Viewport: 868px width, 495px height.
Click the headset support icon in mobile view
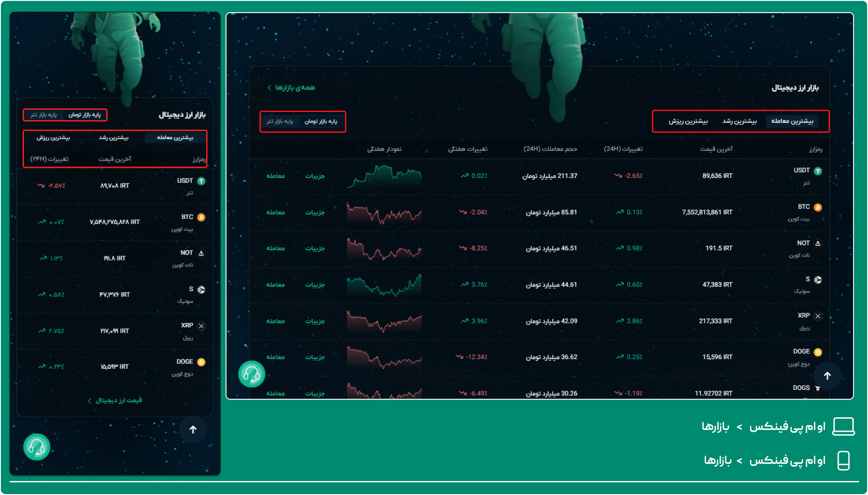(x=37, y=447)
